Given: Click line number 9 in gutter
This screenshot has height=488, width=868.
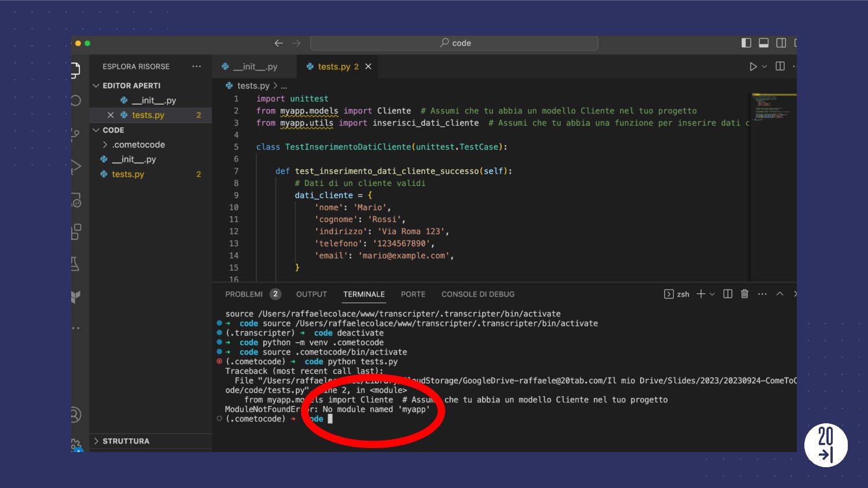Looking at the screenshot, I should [x=236, y=195].
